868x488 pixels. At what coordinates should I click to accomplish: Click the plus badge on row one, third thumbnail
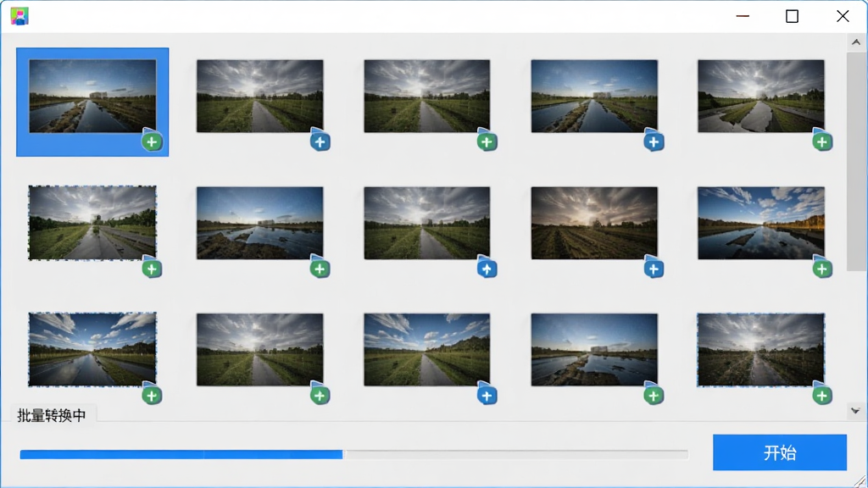tap(487, 141)
